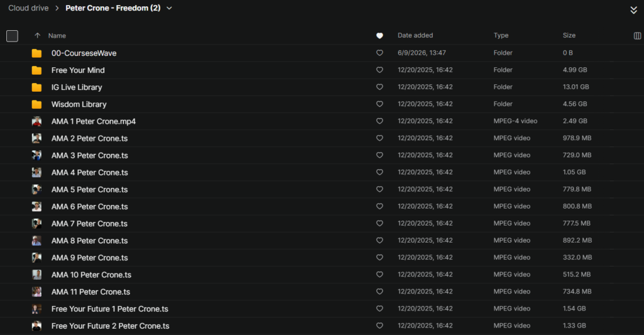Sort files by the Size column
Screen dimensions: 644x335
pyautogui.click(x=569, y=35)
